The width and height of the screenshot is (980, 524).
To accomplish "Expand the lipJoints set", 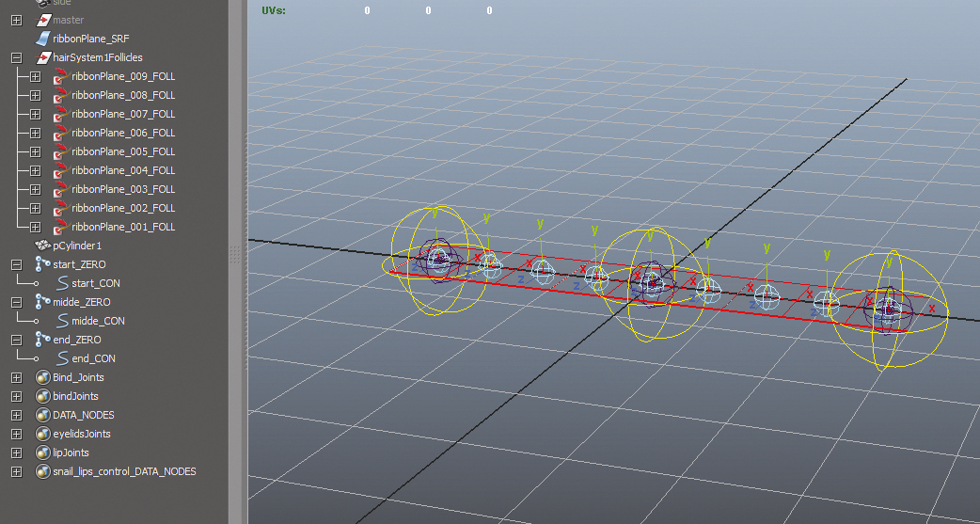I will pos(17,453).
